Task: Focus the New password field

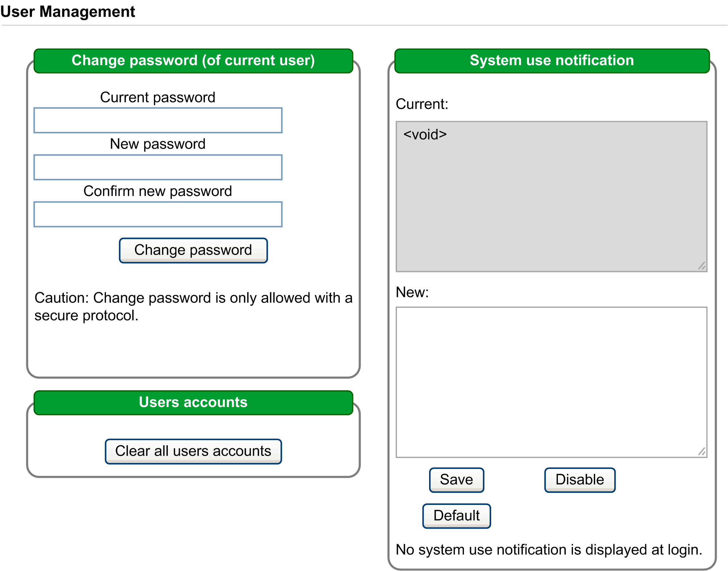Action: (158, 167)
